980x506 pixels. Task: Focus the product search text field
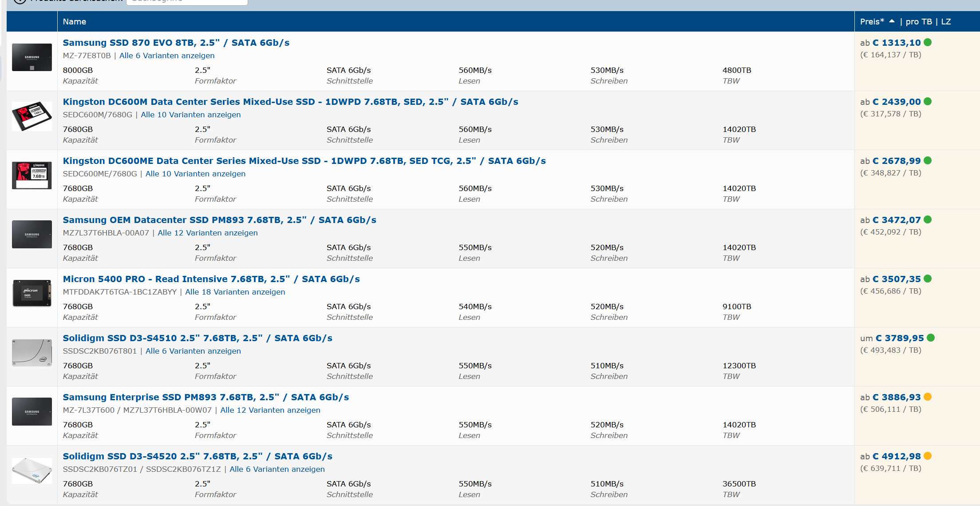186,2
